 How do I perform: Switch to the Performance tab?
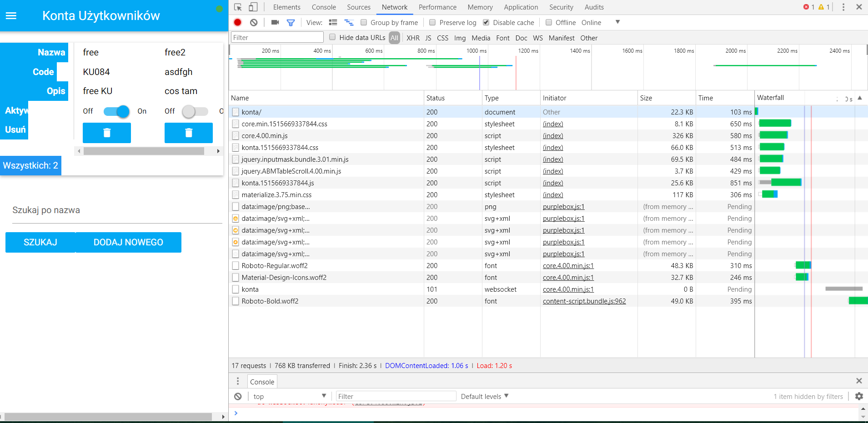click(437, 7)
